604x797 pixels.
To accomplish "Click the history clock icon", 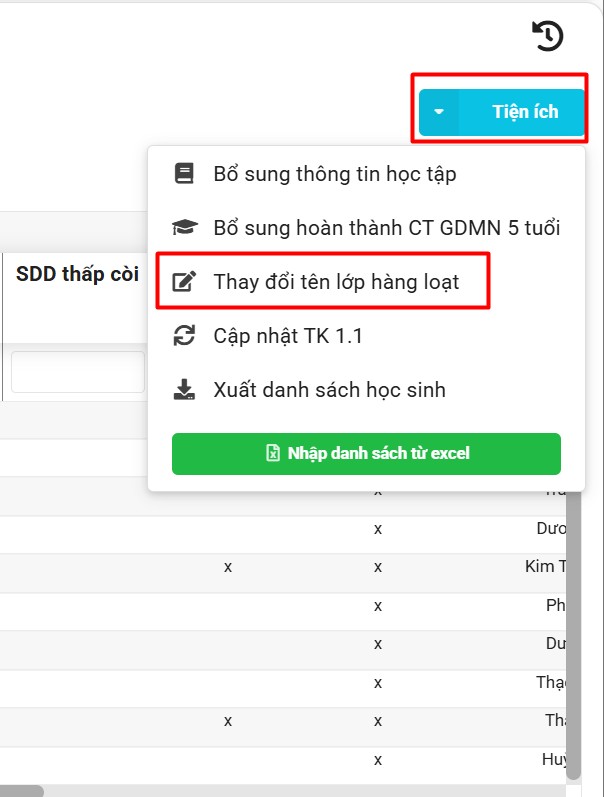I will point(548,36).
